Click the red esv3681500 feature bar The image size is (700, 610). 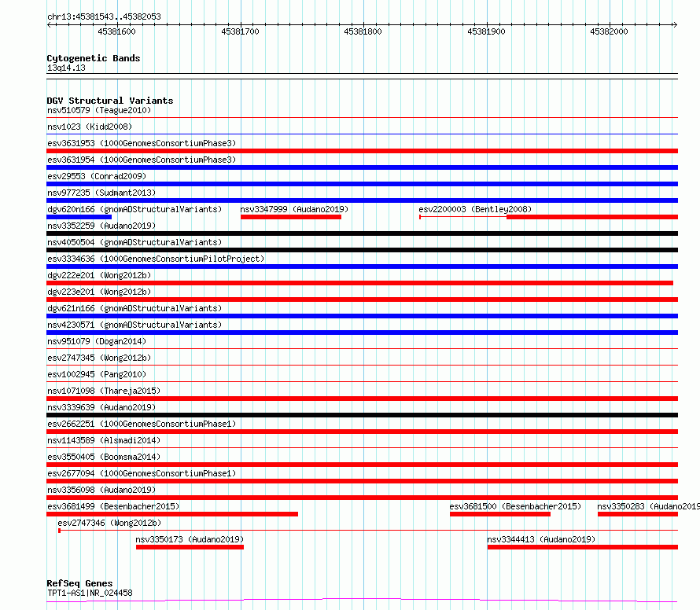click(x=500, y=515)
